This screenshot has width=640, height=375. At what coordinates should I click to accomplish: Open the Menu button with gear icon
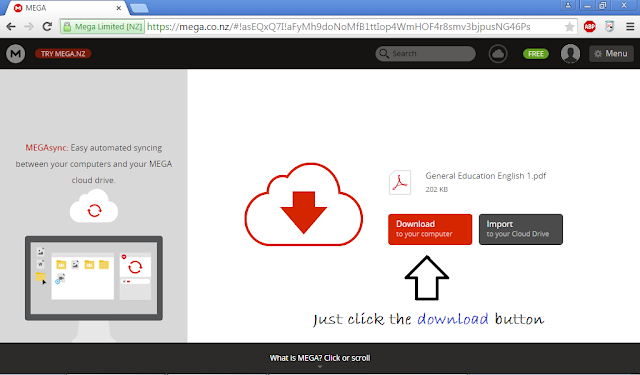(x=611, y=53)
